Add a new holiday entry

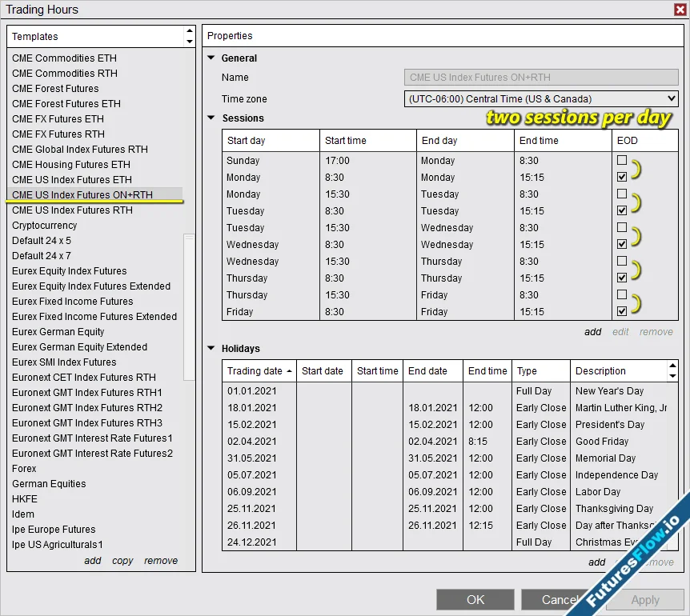coord(596,562)
